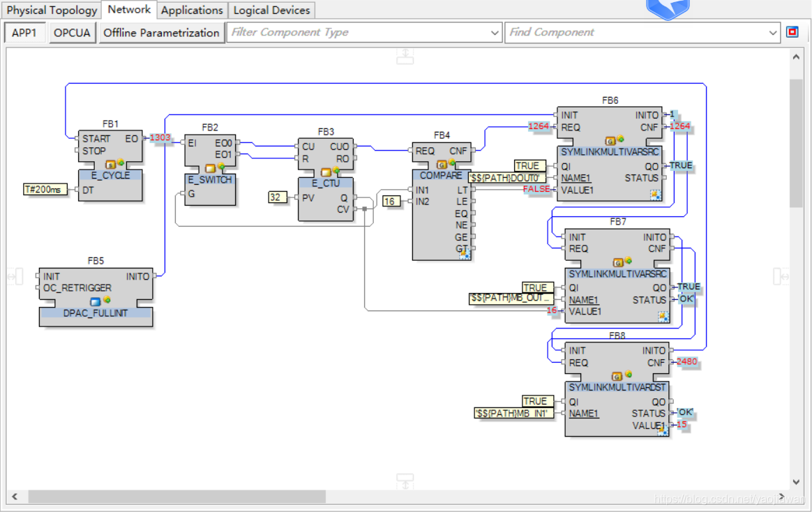Expand the canvas with the left edge handle
Screen dimensions: 812x512
[15, 276]
